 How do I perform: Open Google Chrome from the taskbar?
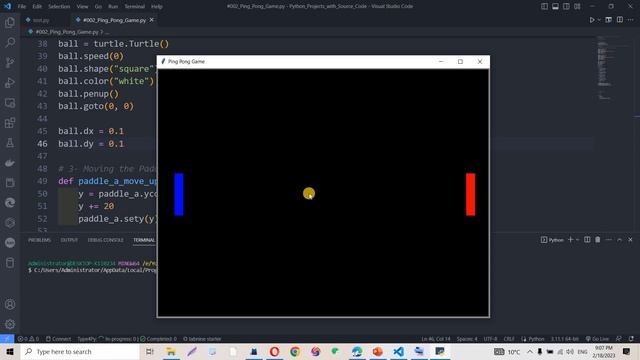295,351
